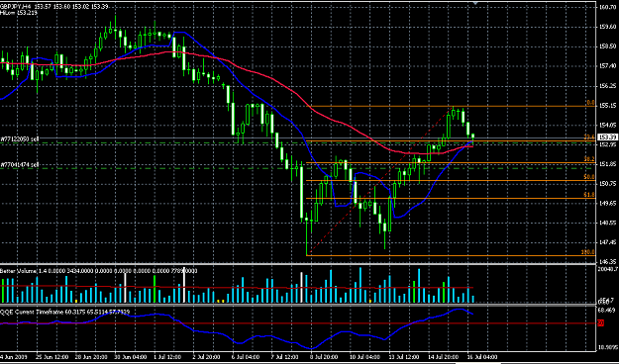The height and width of the screenshot is (364, 619).
Task: Click the 160.70 price scale value
Action: [x=608, y=7]
